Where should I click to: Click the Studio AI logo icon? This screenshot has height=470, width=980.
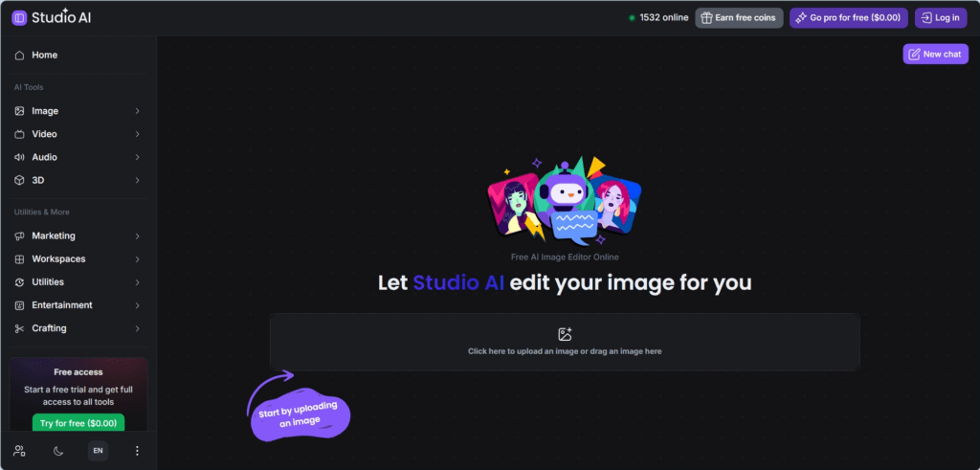pos(19,18)
